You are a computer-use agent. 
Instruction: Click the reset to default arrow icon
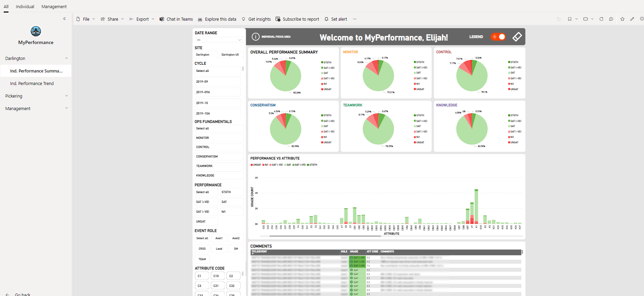click(x=559, y=19)
